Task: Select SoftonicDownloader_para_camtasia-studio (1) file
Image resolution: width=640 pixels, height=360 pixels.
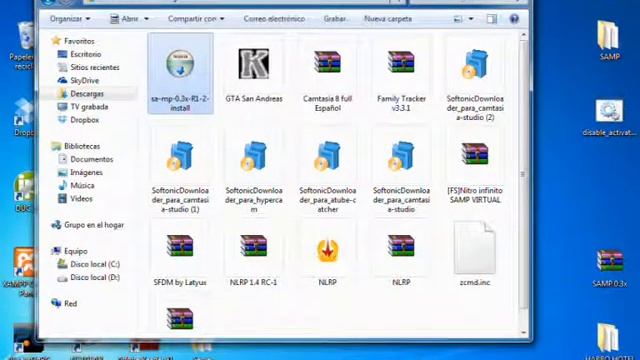Action: [180, 176]
